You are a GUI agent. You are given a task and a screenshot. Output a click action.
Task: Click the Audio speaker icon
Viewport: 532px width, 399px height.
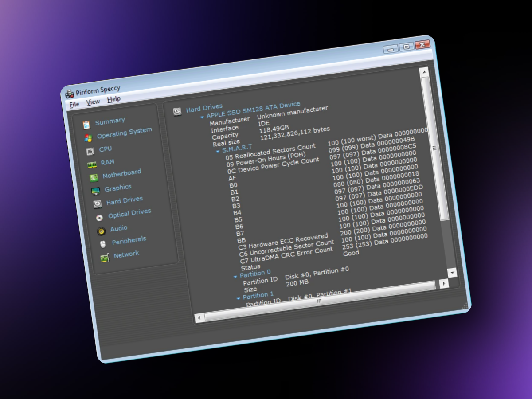(102, 231)
